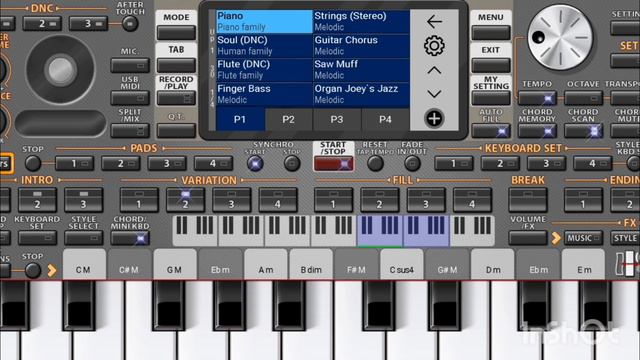Turn the data dial wheel
The width and height of the screenshot is (640, 360).
coord(560,38)
